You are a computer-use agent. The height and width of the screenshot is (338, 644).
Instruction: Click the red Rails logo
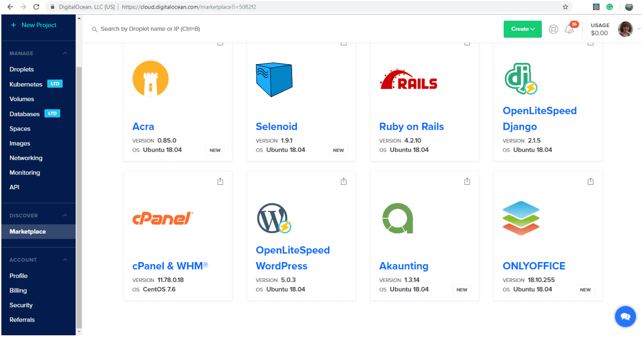(x=409, y=80)
